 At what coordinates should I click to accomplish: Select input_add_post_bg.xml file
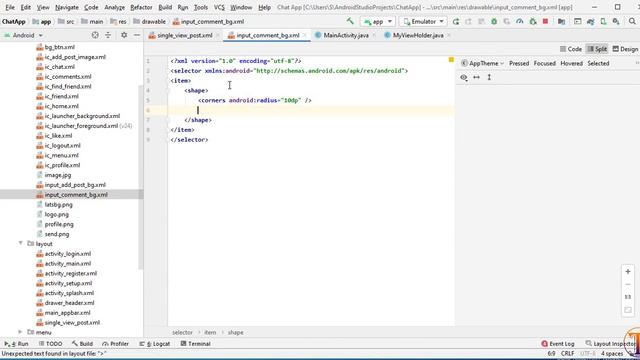pyautogui.click(x=75, y=185)
